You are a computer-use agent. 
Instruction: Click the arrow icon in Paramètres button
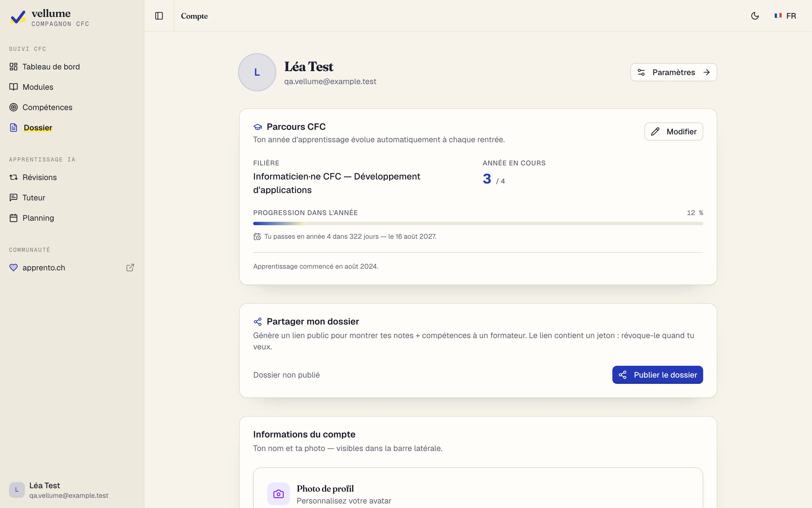click(707, 72)
